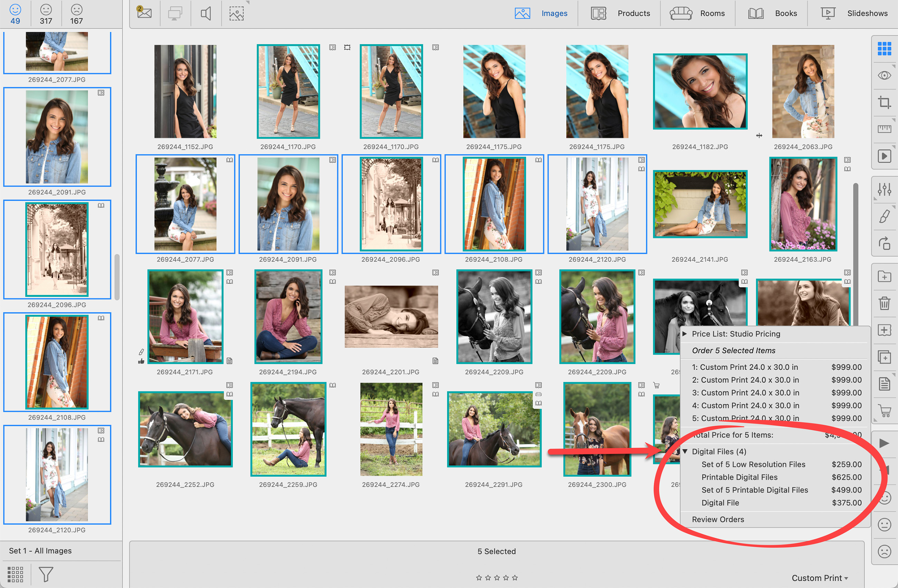898x588 pixels.
Task: Click Review Orders
Action: pyautogui.click(x=718, y=519)
